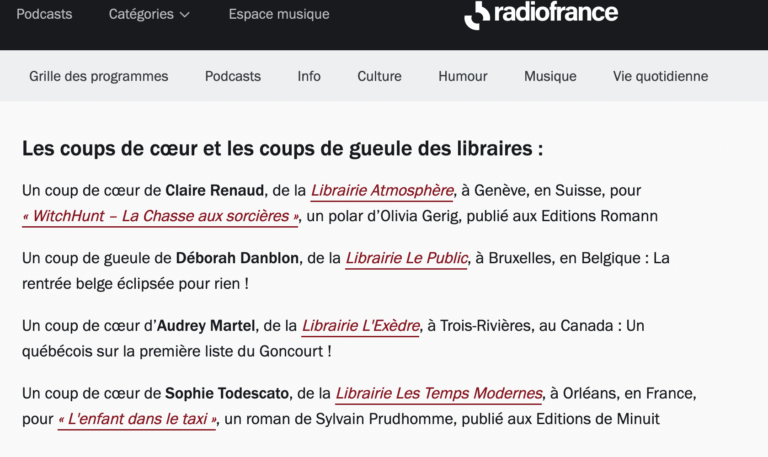The height and width of the screenshot is (457, 768).
Task: Follow the Librairie Atmosphère link
Action: tap(382, 191)
